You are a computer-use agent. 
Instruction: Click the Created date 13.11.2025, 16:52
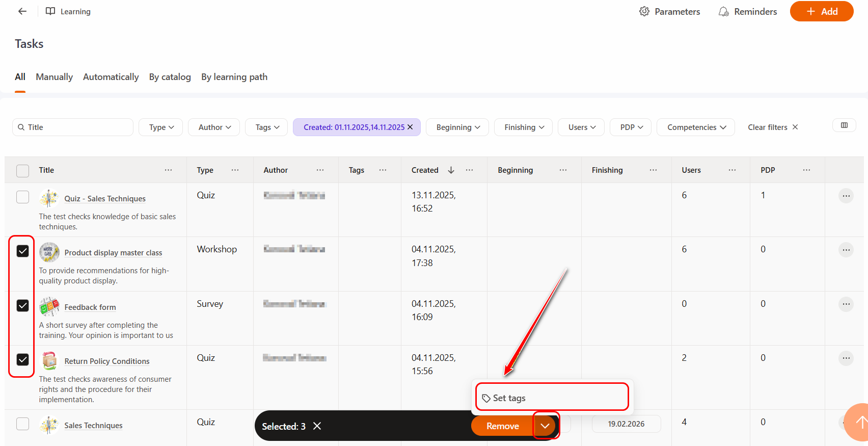coord(433,202)
